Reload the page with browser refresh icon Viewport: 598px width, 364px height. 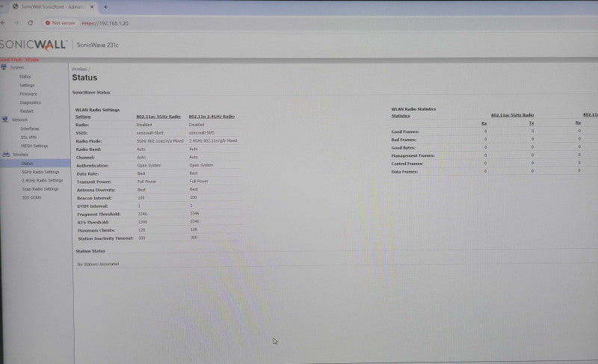pyautogui.click(x=31, y=23)
